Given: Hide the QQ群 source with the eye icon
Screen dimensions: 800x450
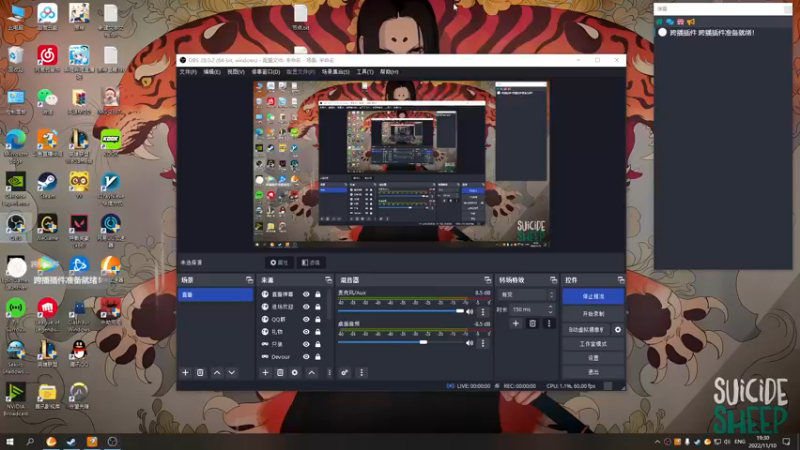Looking at the screenshot, I should 306,319.
